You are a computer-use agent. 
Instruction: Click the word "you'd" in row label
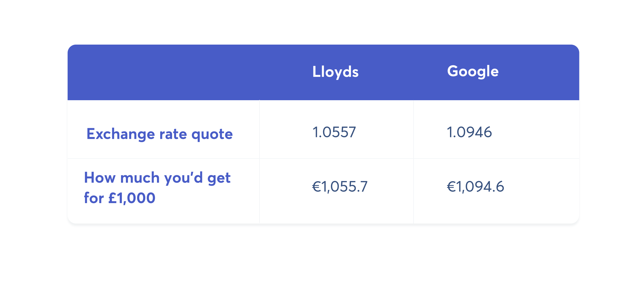[x=183, y=178]
